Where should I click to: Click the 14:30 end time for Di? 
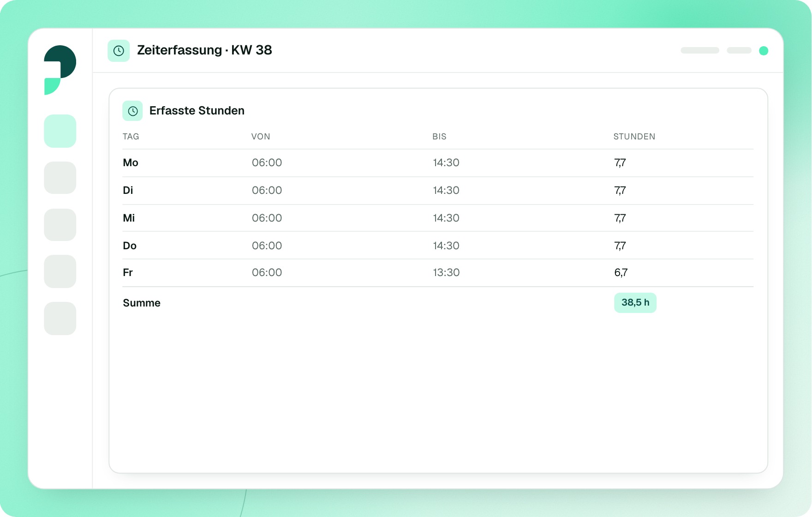tap(446, 190)
